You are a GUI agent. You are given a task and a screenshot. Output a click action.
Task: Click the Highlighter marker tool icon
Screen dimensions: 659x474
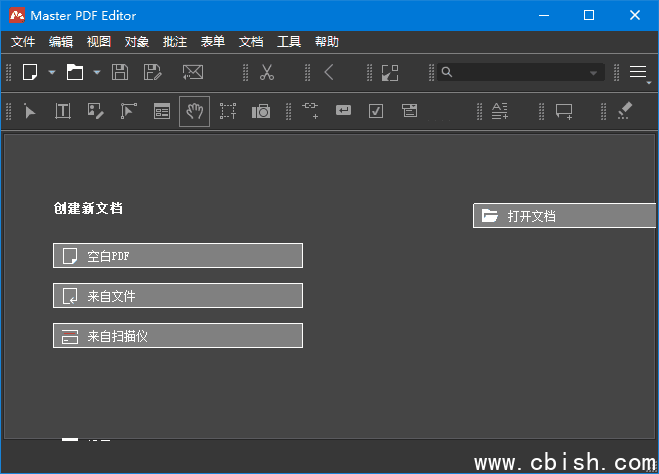coord(625,111)
